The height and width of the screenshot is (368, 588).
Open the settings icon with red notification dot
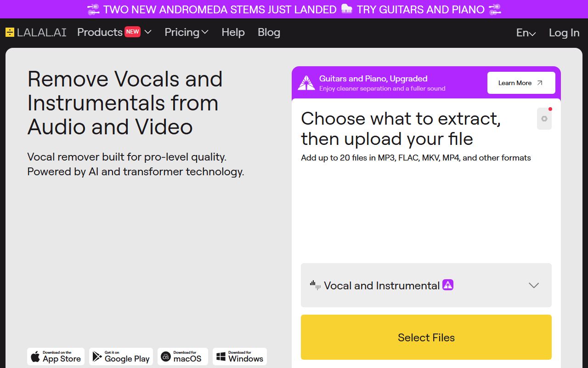(x=544, y=119)
